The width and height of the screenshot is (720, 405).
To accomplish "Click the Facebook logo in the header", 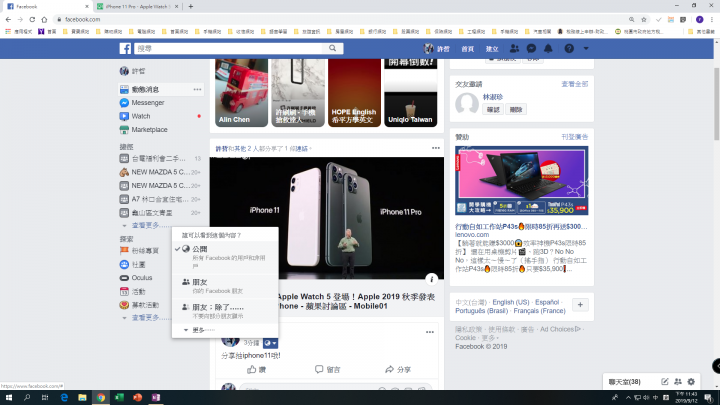I will coord(125,48).
